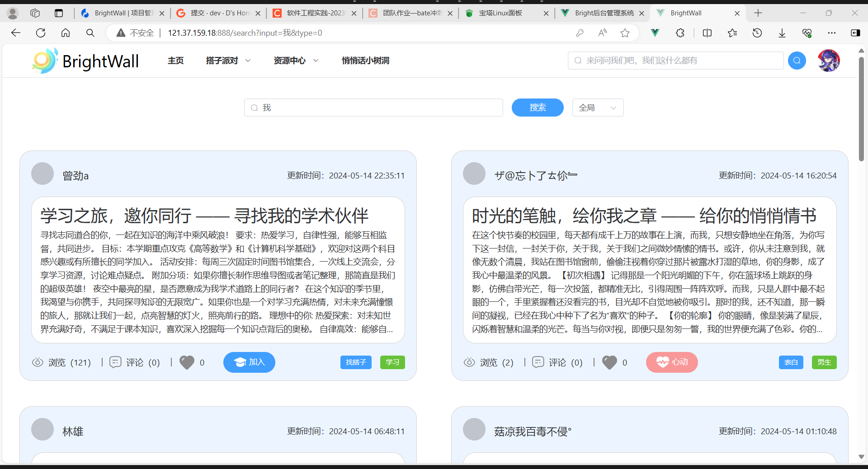Open downloads panel
The image size is (868, 469).
coord(782,33)
